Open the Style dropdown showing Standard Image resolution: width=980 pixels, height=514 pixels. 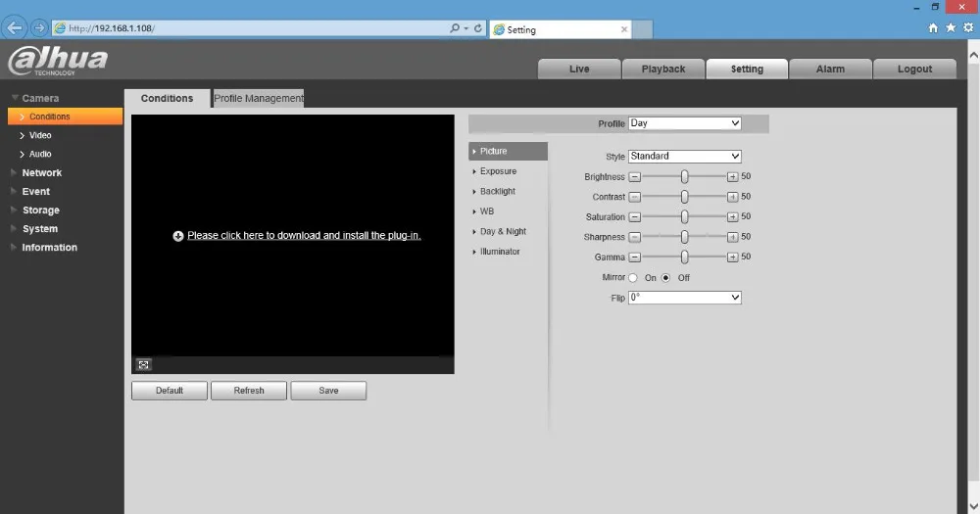pos(684,156)
